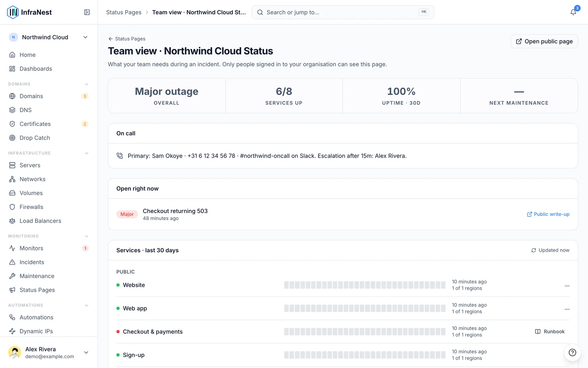Click the Domains globe icon

point(12,96)
